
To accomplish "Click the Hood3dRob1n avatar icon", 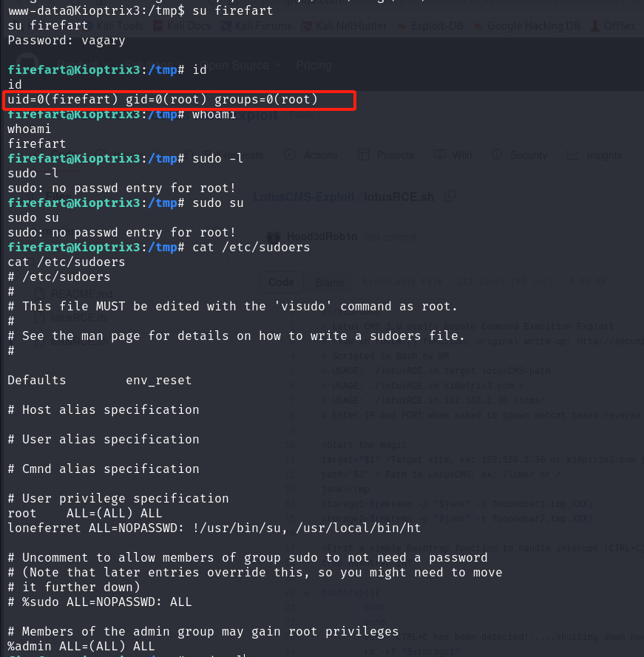I will coord(274,236).
